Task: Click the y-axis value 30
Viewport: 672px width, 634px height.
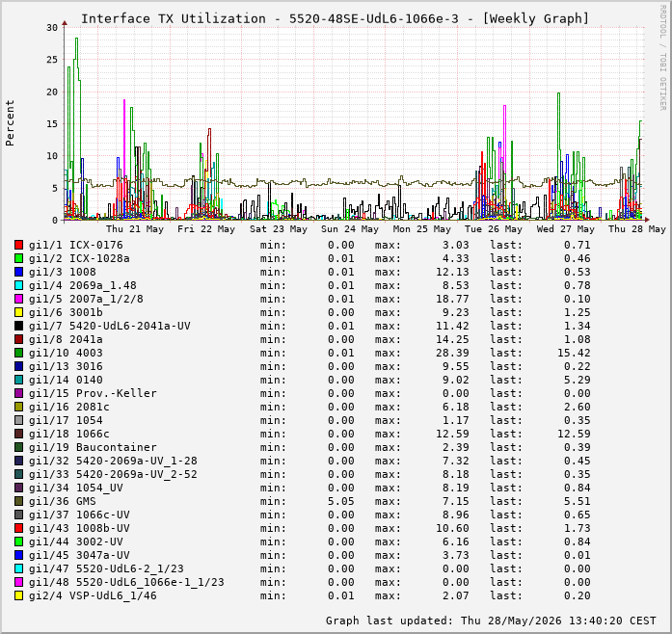Action: tap(52, 27)
